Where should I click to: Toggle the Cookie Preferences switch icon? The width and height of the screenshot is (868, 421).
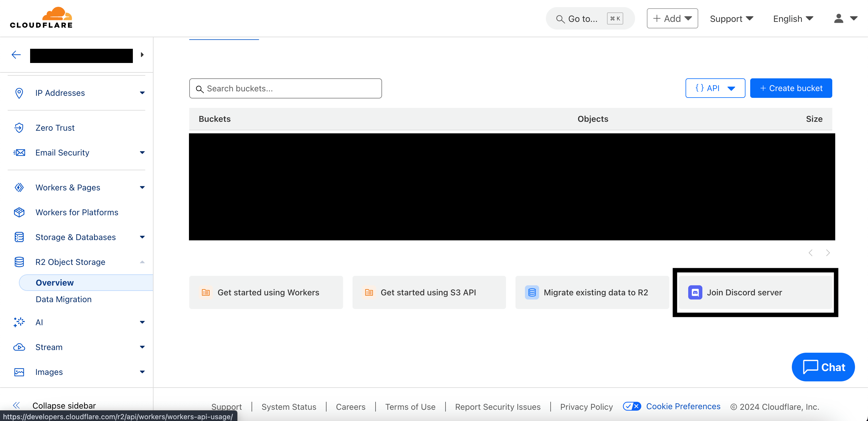[632, 406]
